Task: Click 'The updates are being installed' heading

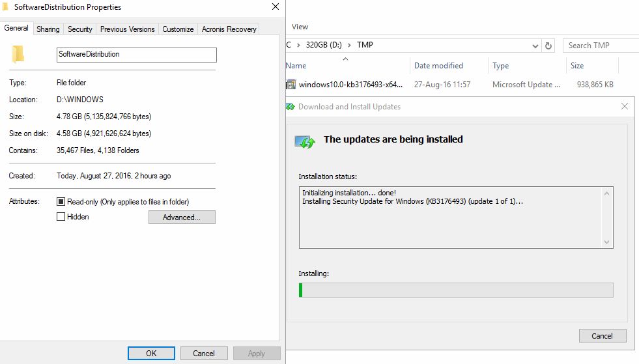Action: click(393, 139)
